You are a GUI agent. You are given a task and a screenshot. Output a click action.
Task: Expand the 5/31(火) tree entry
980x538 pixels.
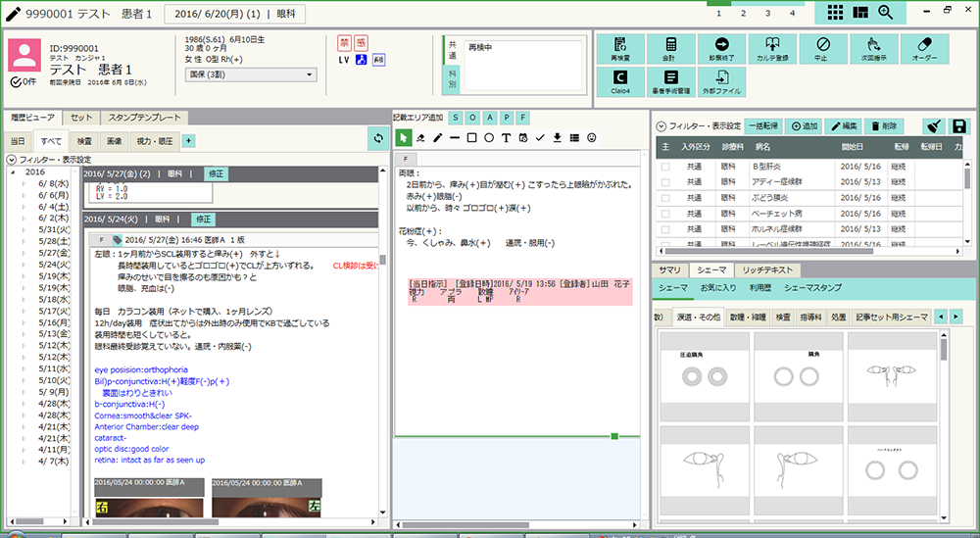[x=24, y=230]
